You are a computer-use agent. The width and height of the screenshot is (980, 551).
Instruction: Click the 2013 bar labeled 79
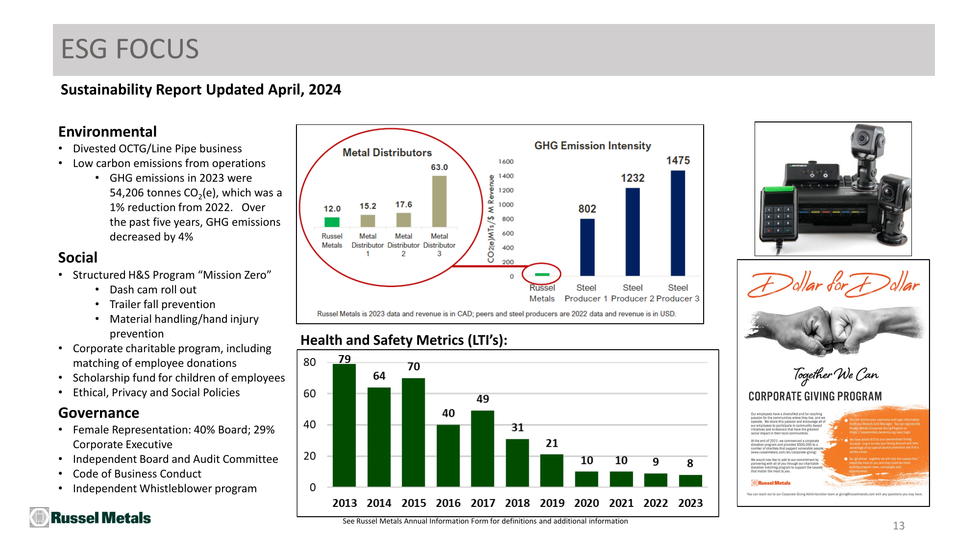click(344, 425)
